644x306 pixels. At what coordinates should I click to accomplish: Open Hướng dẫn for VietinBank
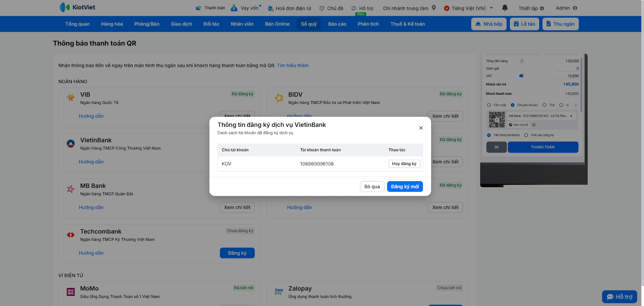pyautogui.click(x=91, y=162)
